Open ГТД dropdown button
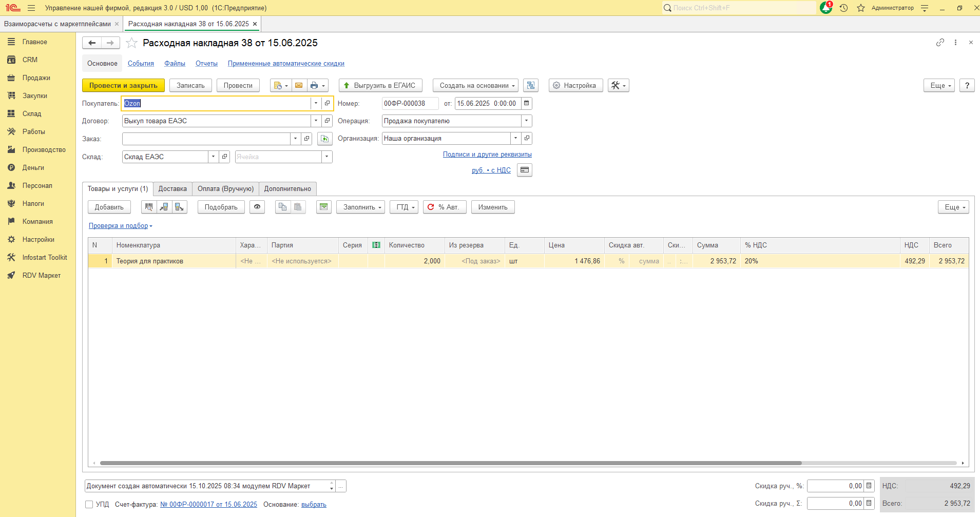Viewport: 980px width, 517px height. [x=404, y=207]
